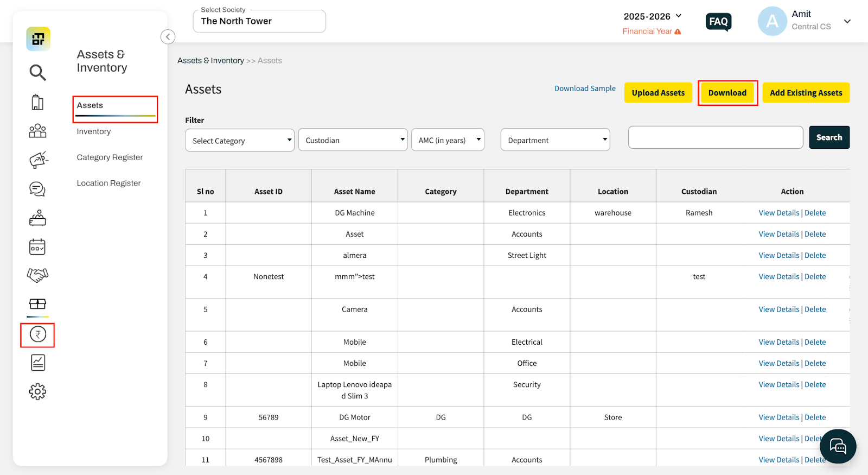Screen dimensions: 868x475
Task: Select Inventory in the side menu
Action: [94, 131]
